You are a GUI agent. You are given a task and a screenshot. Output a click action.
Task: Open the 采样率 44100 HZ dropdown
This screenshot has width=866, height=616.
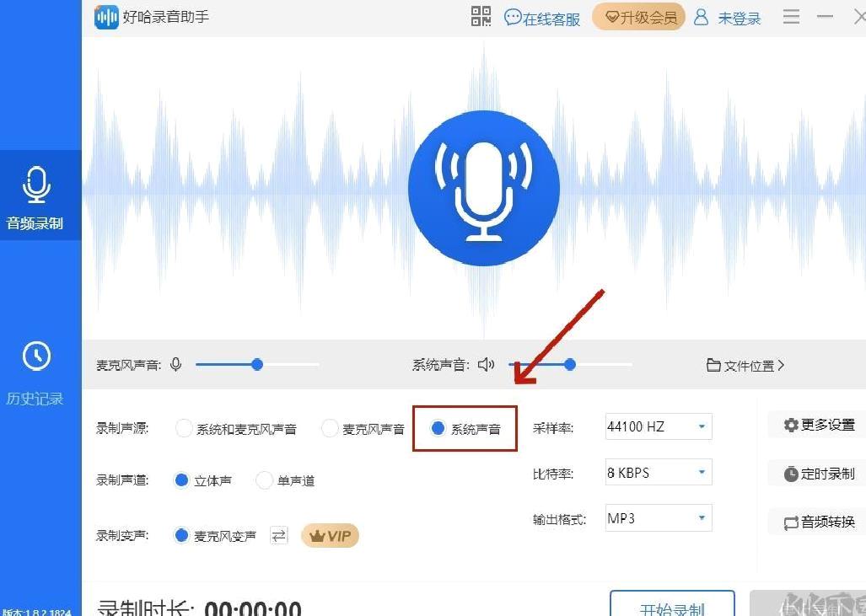pos(659,426)
